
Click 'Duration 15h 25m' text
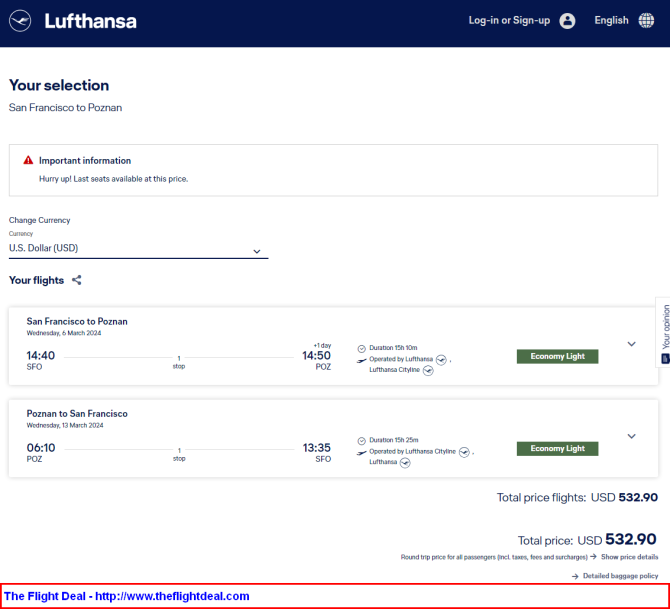pos(394,440)
